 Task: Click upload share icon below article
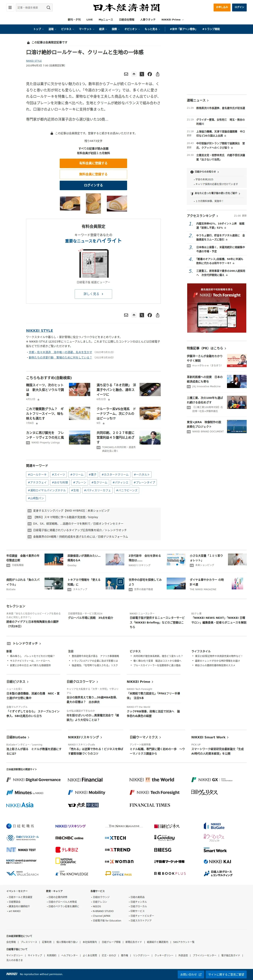point(157,315)
